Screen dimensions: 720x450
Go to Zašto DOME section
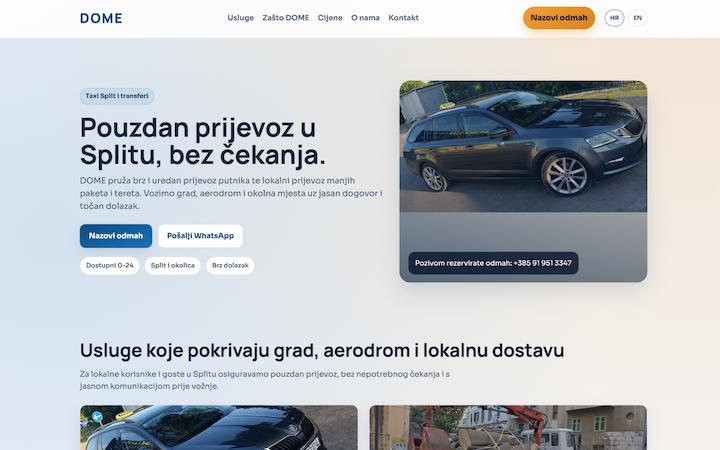(x=286, y=18)
